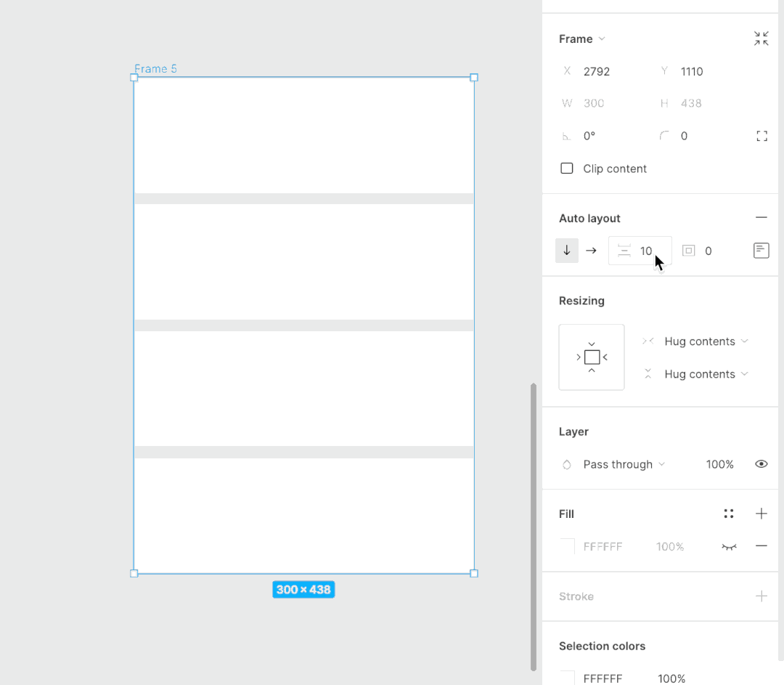The image size is (784, 685).
Task: Click the resize-to-fit icon in Frame header
Action: 761,38
